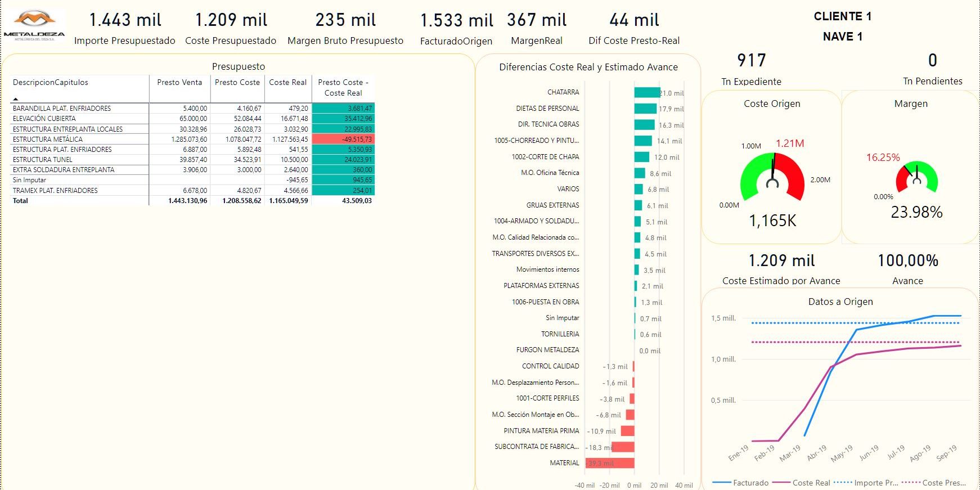
Task: Click the Metaldeza logo
Action: pos(34,26)
